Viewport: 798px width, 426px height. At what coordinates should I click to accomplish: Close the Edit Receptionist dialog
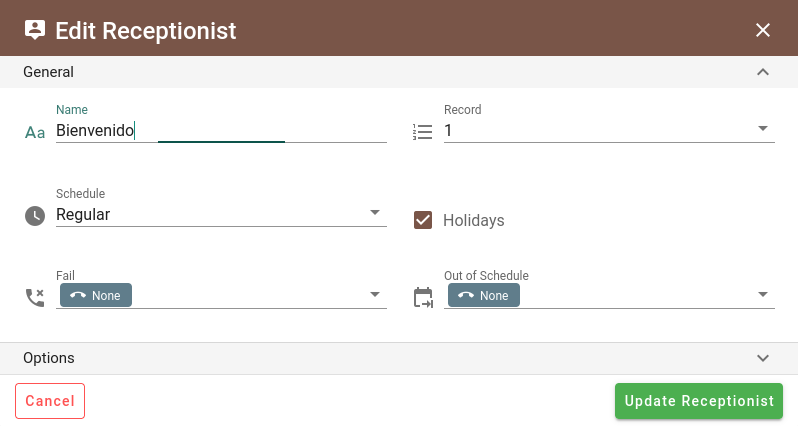[x=762, y=30]
